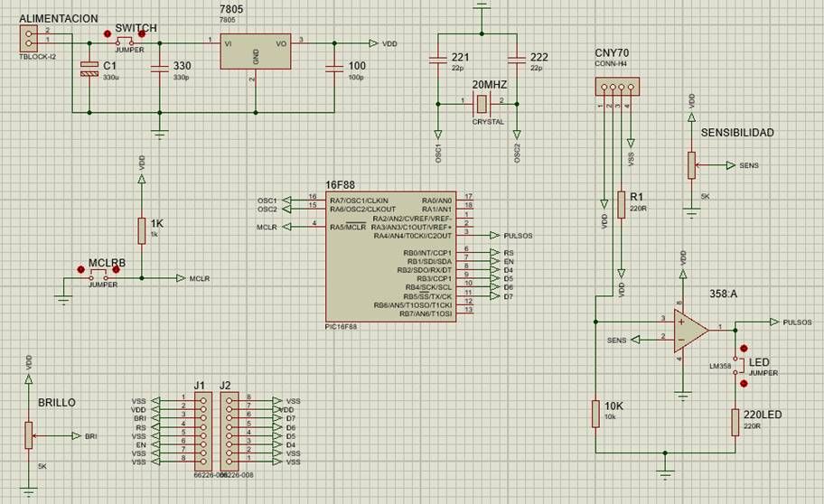This screenshot has height=504, width=824.
Task: Click the VDD output terminal of the 7805
Action: coord(373,43)
